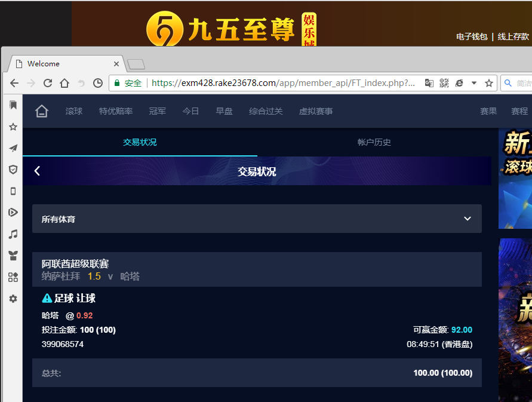532x402 pixels.
Task: Click the sidebar mobile phone icon
Action: click(x=13, y=191)
